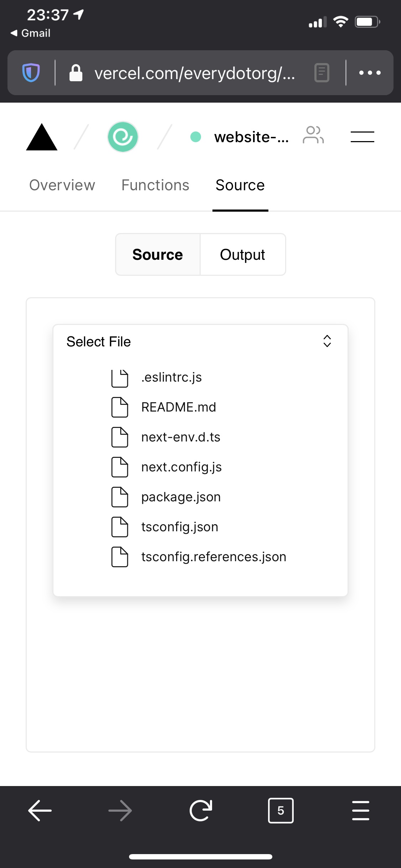Viewport: 401px width, 868px height.
Task: Select the next-env.d.ts file
Action: point(181,437)
